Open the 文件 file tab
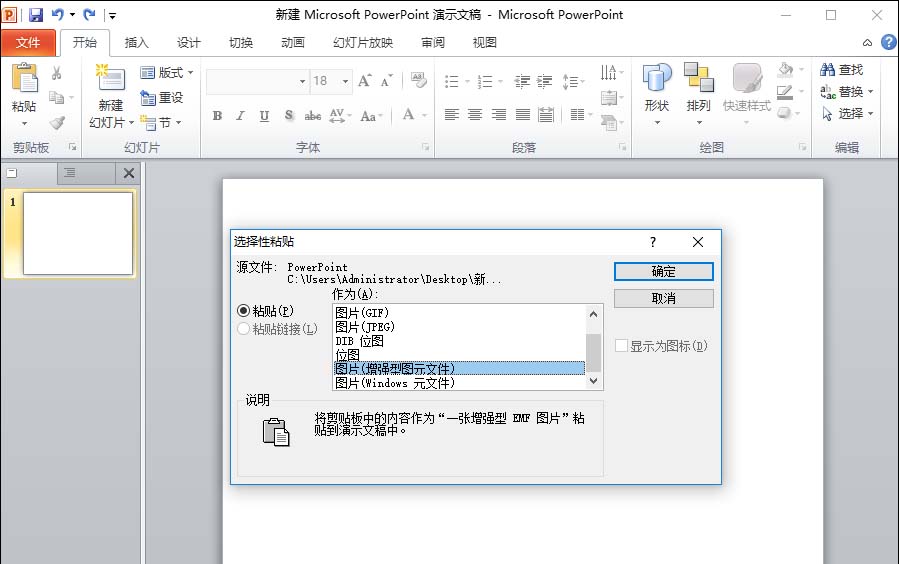The height and width of the screenshot is (564, 899). coord(28,42)
